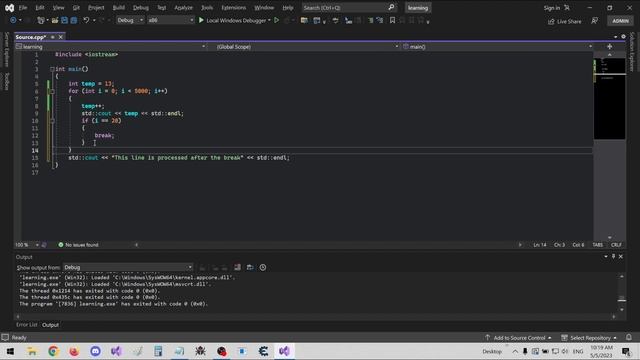This screenshot has width=640, height=360.
Task: Open the Debug menu
Action: (141, 7)
